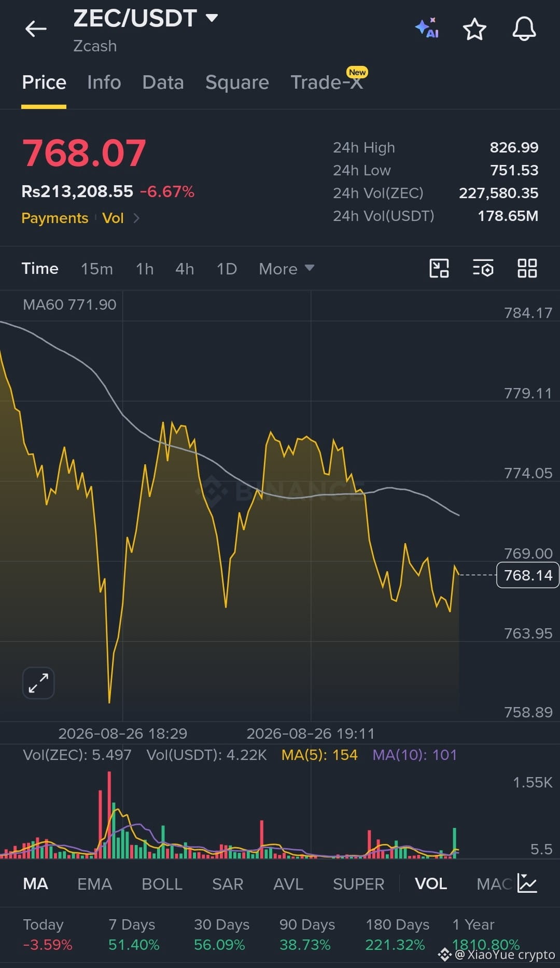
Task: Tap the current price label 768.14
Action: (x=528, y=575)
